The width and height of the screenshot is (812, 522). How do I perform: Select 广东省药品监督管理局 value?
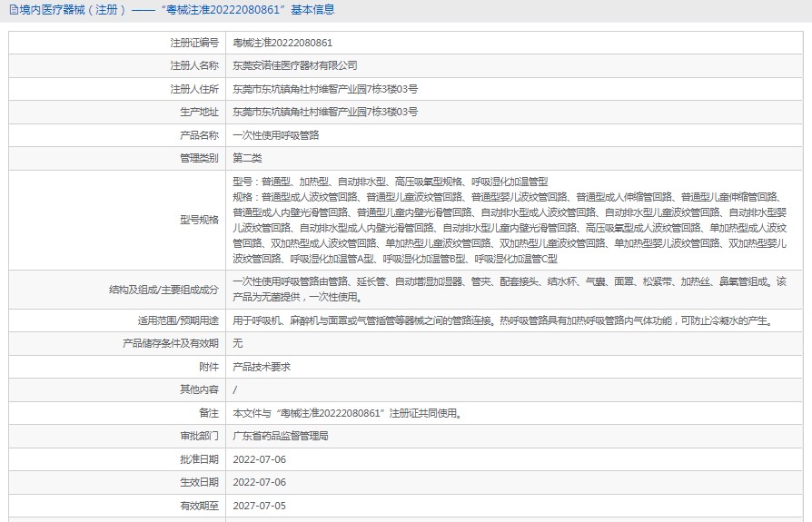(x=280, y=436)
